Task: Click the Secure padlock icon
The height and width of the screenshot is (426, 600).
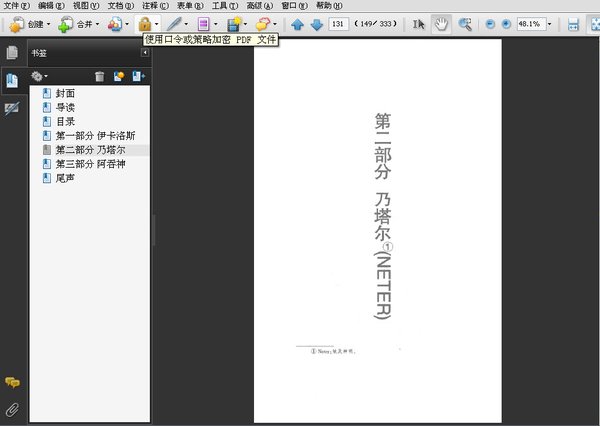Action: pos(144,24)
